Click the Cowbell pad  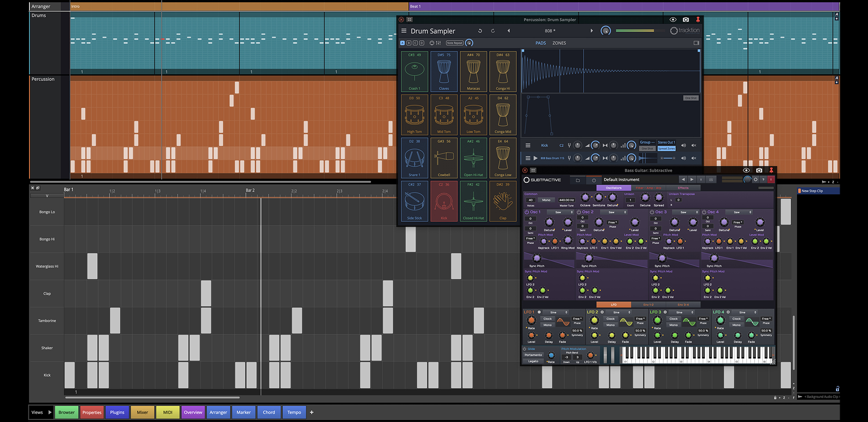point(444,157)
